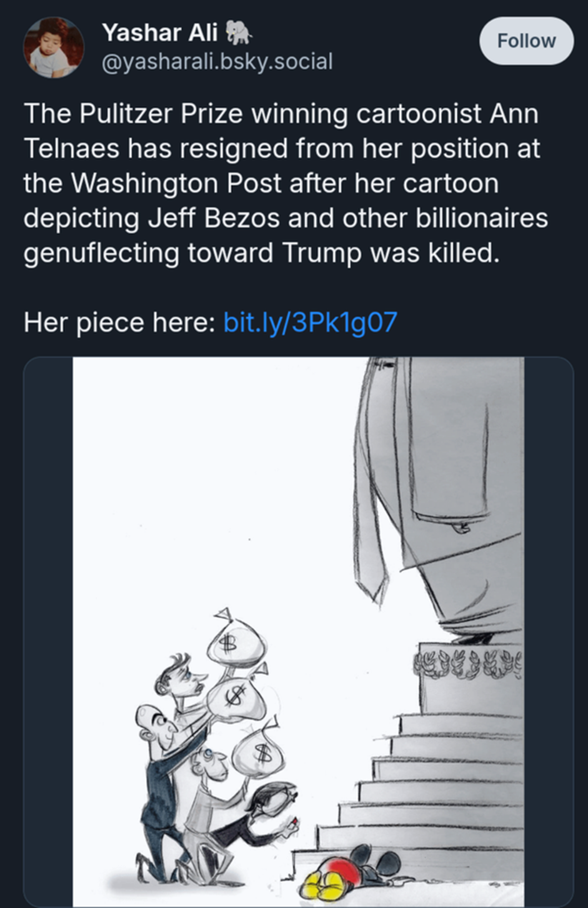
Task: Click the 'Her piece here:' text
Action: [x=119, y=322]
